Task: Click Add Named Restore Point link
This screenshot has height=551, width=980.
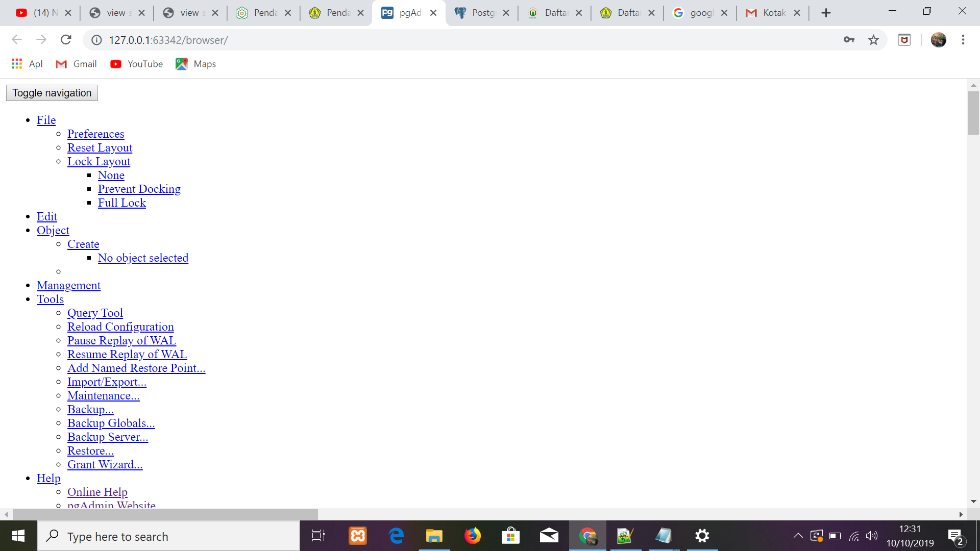Action: coord(136,368)
